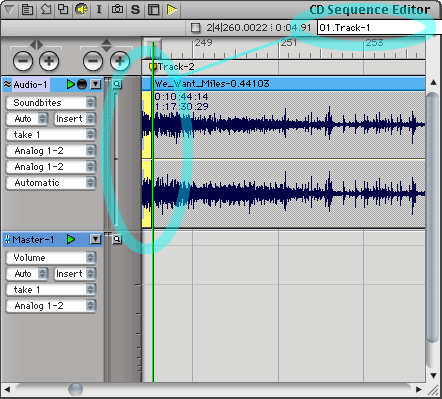Screen dimensions: 442x399
Task: Click the horizontal scrollbar right arrow
Action: point(419,389)
